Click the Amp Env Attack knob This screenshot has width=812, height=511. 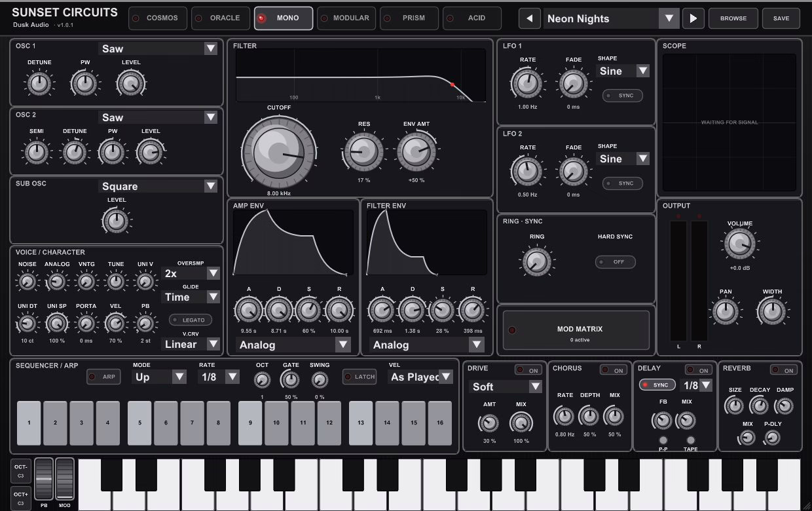click(249, 310)
